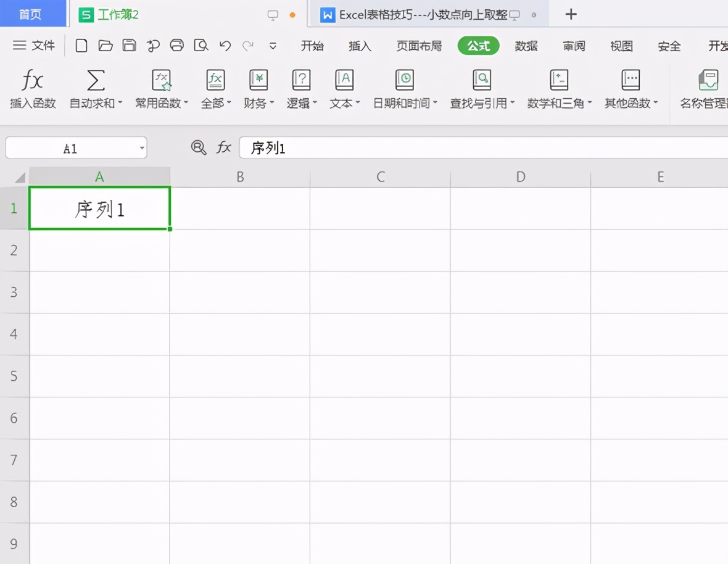Image resolution: width=728 pixels, height=564 pixels.
Task: Select column B header
Action: tap(240, 177)
